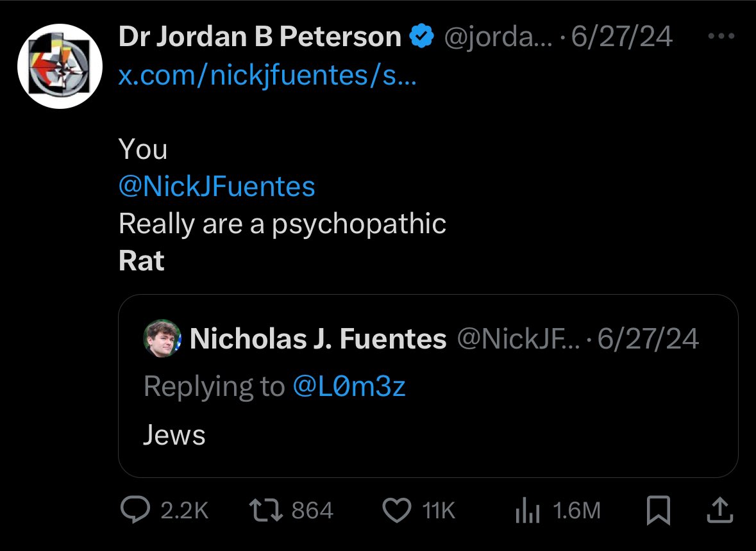Click the blue verified checkmark badge
This screenshot has width=756, height=551.
tap(422, 38)
